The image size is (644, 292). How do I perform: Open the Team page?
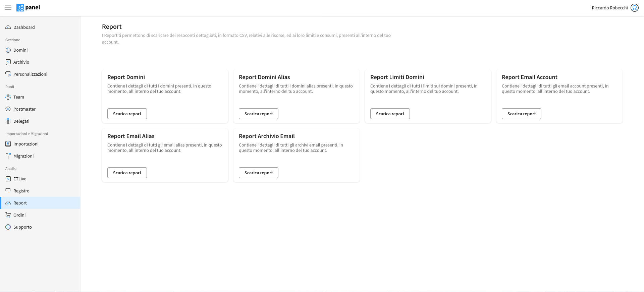click(40, 97)
